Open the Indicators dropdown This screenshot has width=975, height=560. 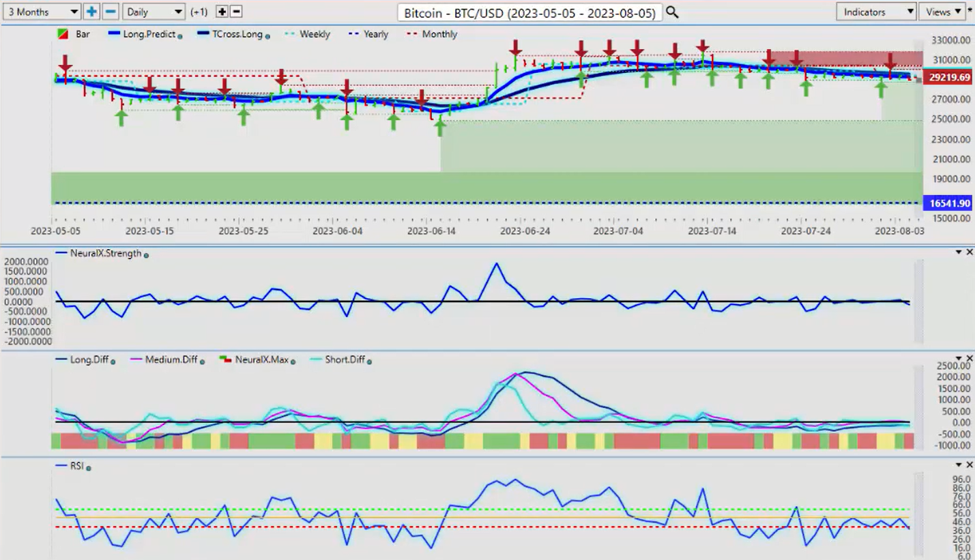[x=876, y=12]
